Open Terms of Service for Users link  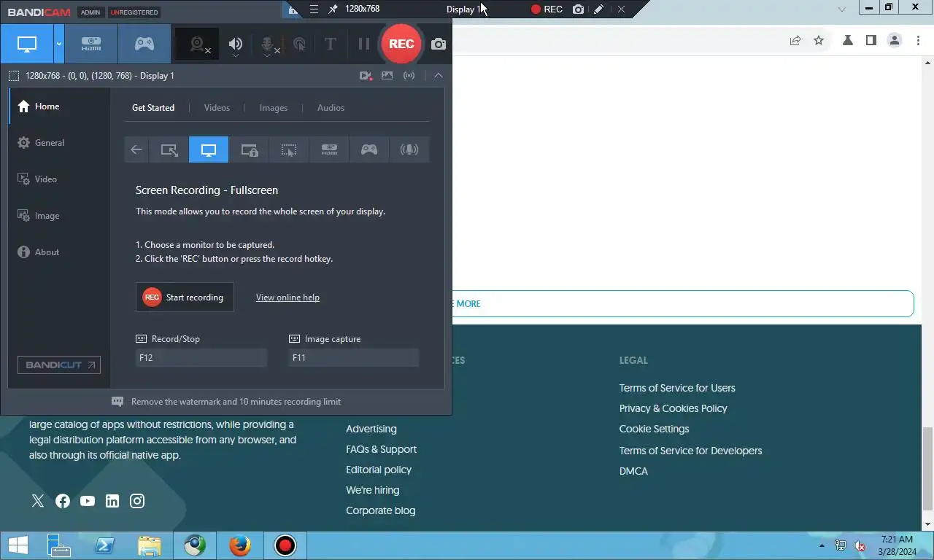coord(677,388)
